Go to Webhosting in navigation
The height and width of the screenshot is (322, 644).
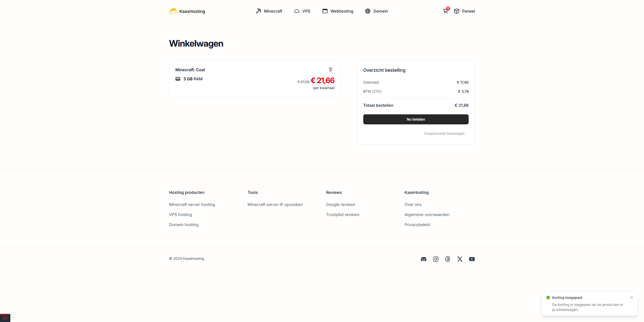coord(338,11)
